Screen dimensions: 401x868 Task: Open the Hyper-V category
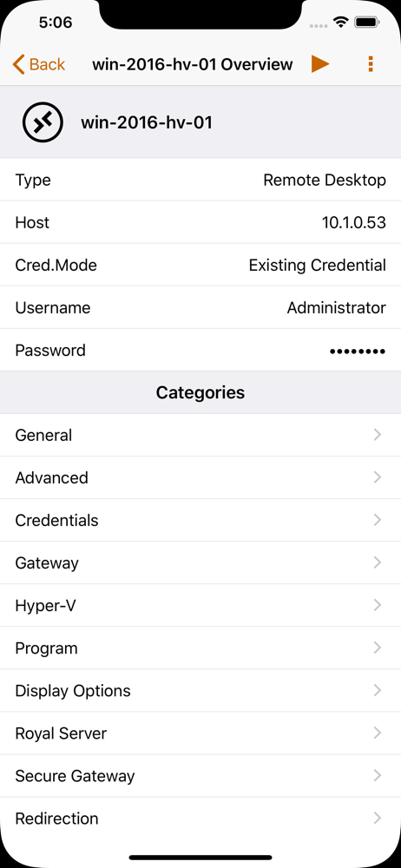click(x=200, y=606)
